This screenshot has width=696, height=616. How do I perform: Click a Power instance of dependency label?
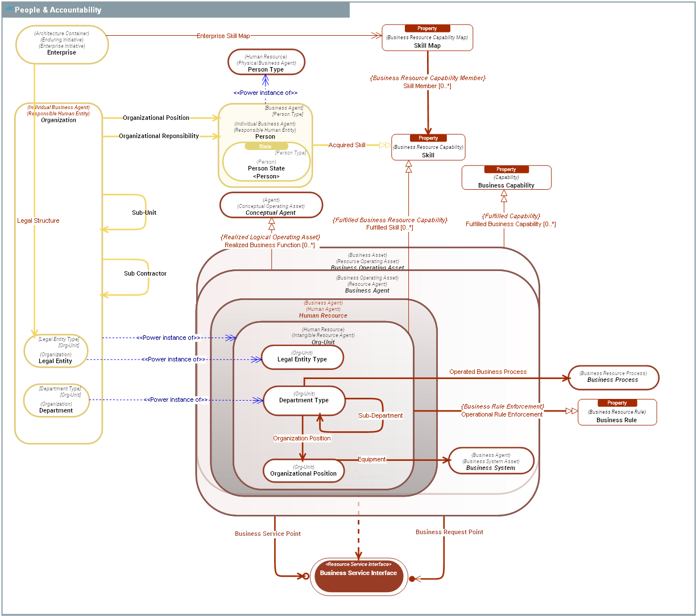coord(168,337)
